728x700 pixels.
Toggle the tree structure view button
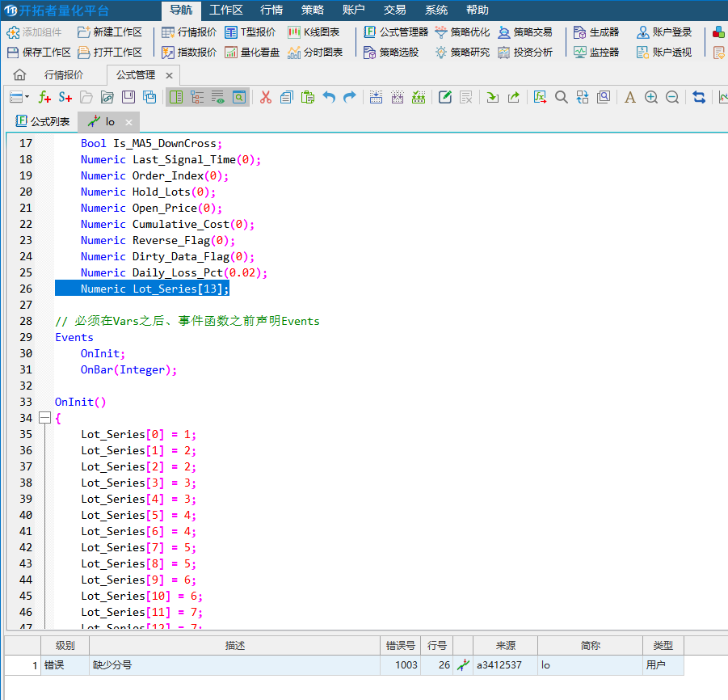197,97
